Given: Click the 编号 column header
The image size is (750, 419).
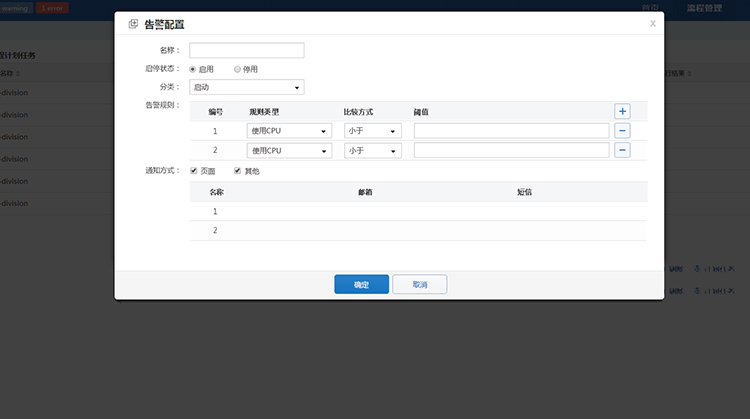Looking at the screenshot, I should pos(216,112).
